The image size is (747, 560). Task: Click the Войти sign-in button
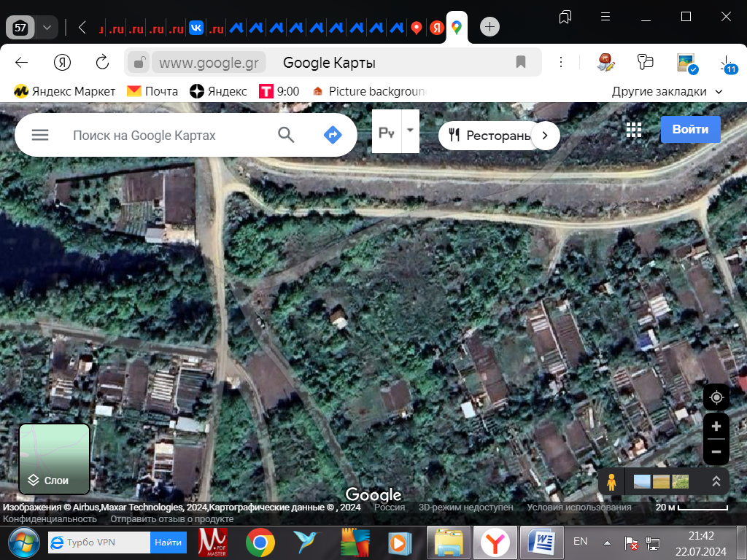(690, 129)
